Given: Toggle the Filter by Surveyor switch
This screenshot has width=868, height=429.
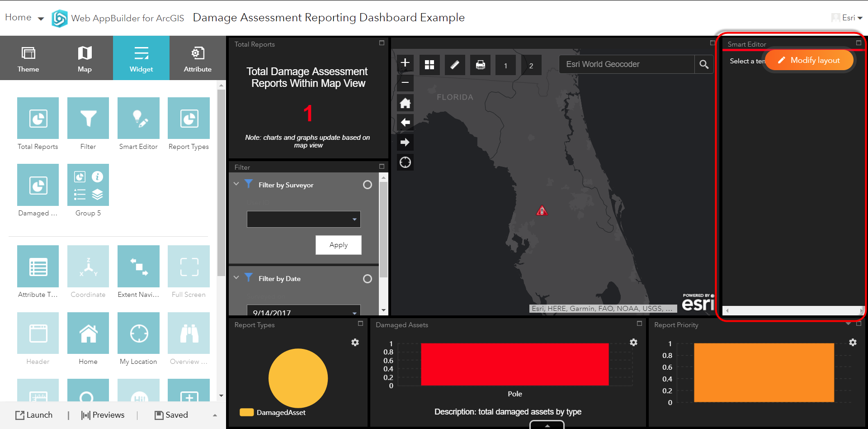Looking at the screenshot, I should 368,185.
